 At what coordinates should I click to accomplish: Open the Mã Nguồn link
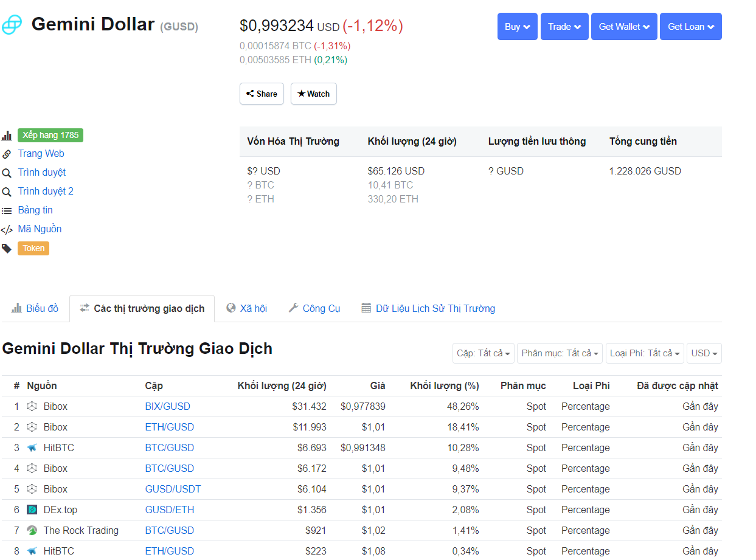pyautogui.click(x=40, y=229)
